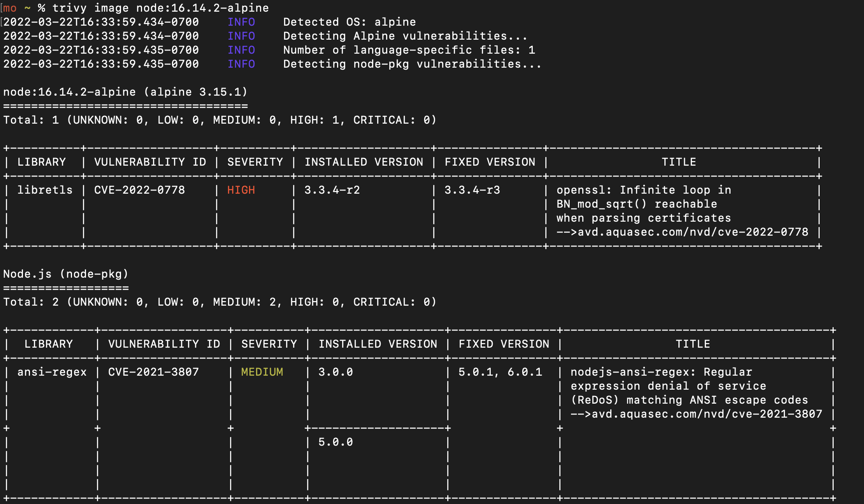Select the installed version 3.0.0
Image resolution: width=864 pixels, height=504 pixels.
[335, 372]
